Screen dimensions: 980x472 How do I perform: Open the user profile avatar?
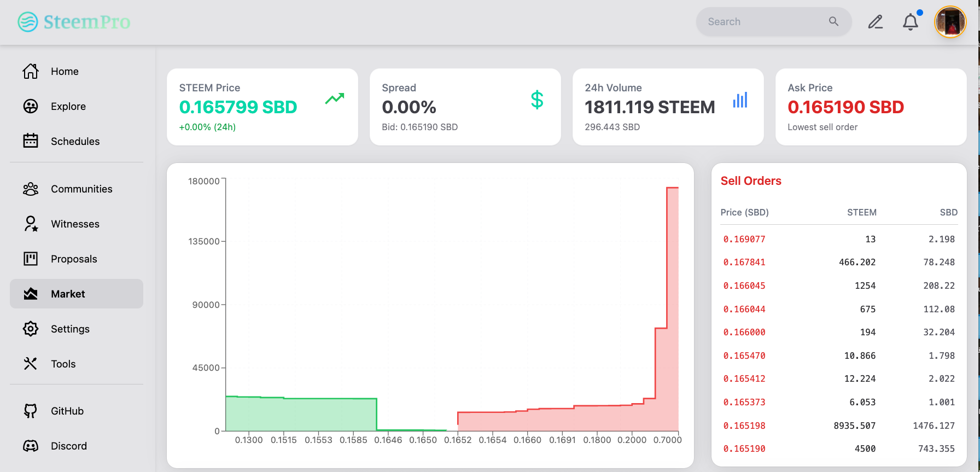click(x=950, y=22)
